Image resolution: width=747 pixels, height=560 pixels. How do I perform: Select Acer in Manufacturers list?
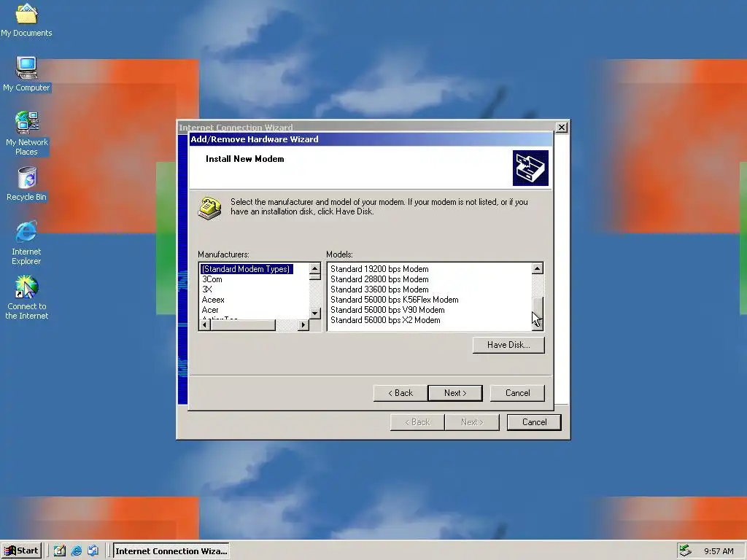(x=210, y=310)
